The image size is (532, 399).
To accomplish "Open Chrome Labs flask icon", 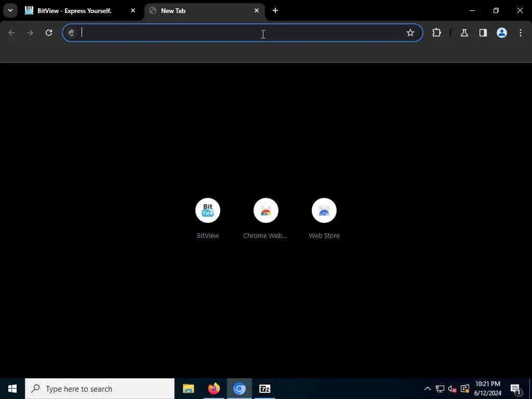I will point(464,33).
